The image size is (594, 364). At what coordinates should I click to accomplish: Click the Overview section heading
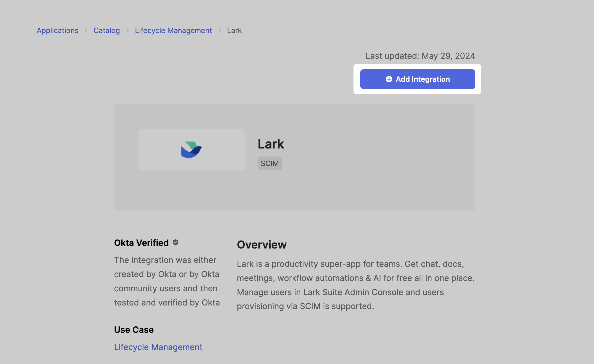click(262, 244)
